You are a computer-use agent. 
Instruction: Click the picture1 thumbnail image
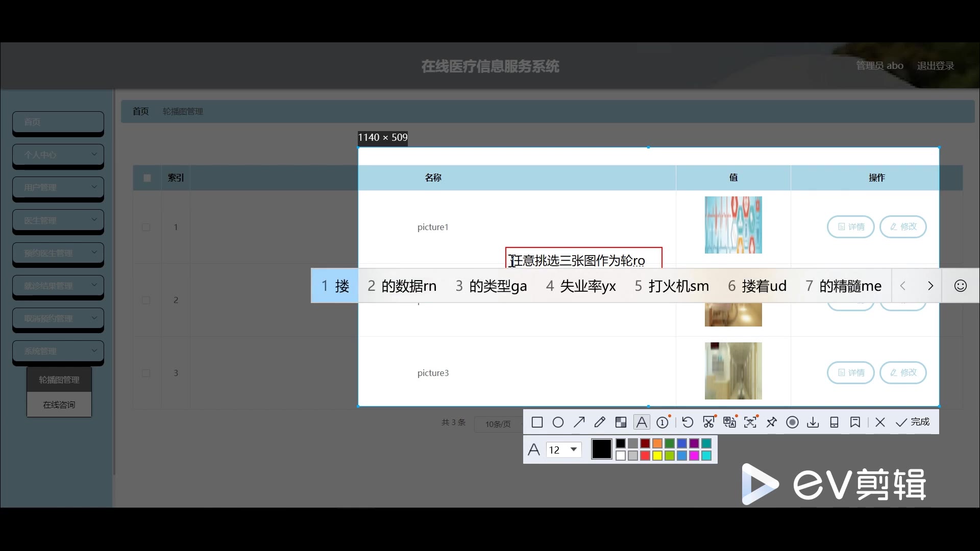pyautogui.click(x=733, y=225)
